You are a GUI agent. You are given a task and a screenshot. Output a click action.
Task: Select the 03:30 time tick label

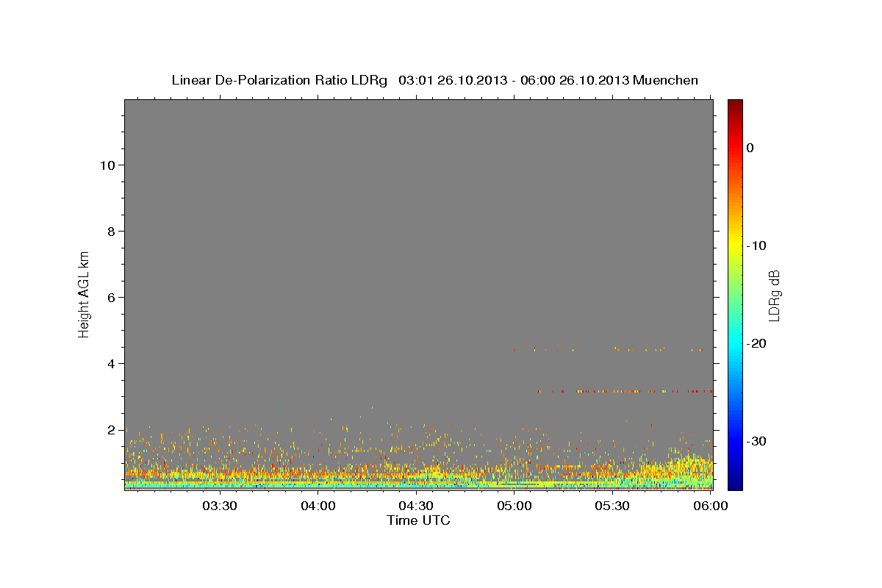(x=220, y=506)
